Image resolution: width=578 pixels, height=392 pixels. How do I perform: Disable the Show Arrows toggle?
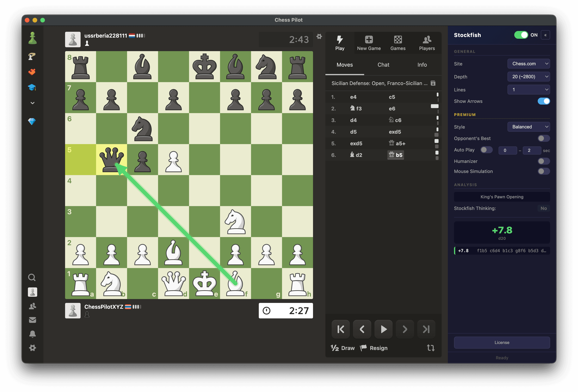(x=544, y=101)
